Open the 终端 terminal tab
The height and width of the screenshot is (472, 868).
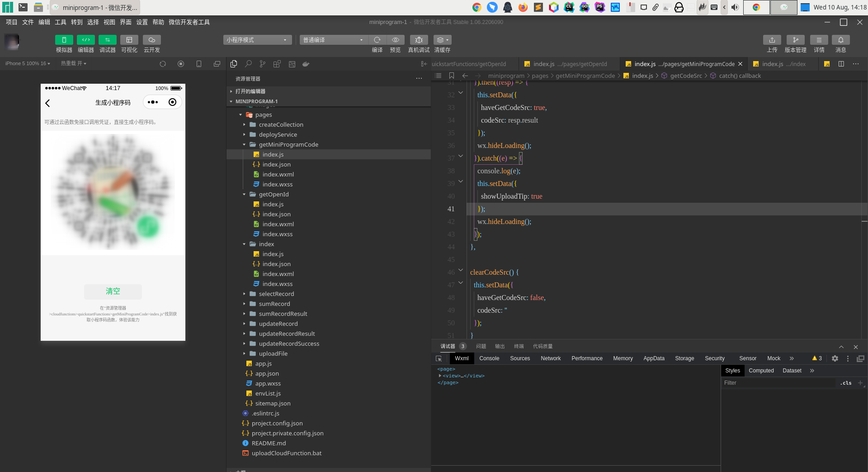coord(519,346)
